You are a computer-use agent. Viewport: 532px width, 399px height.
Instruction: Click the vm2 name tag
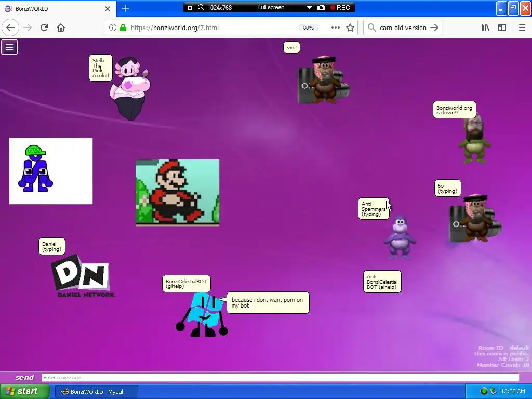(291, 47)
